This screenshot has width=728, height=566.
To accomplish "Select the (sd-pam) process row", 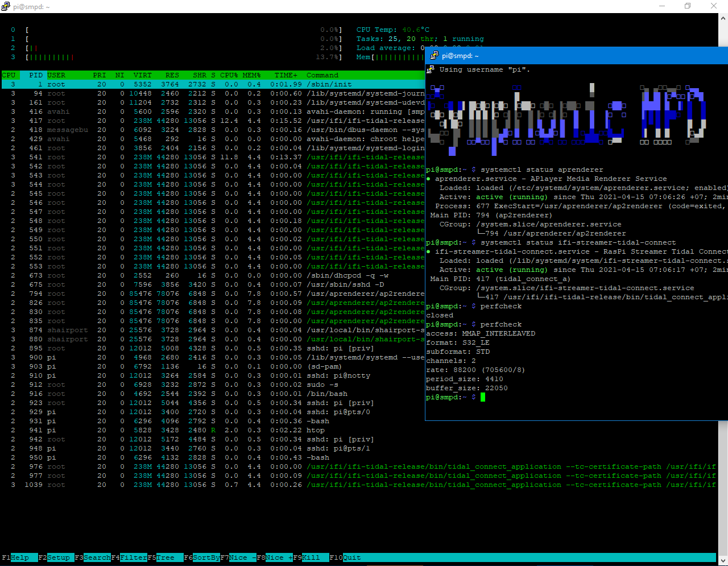I will coord(213,366).
